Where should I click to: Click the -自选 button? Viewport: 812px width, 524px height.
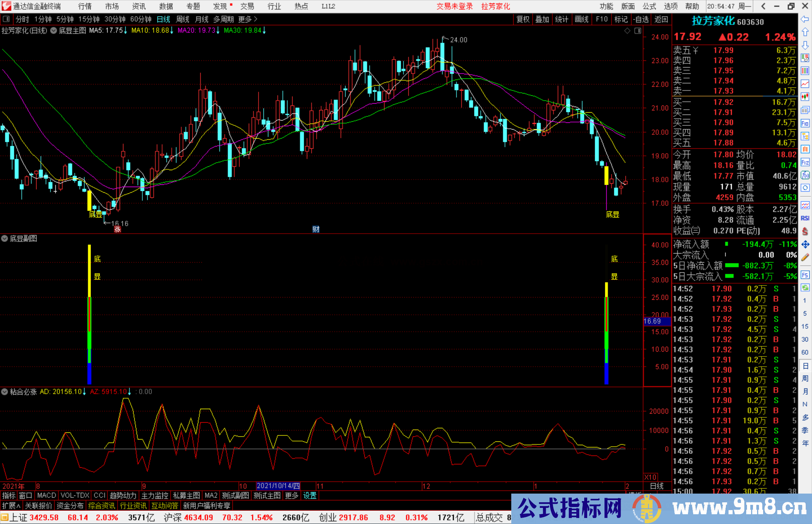tap(641, 19)
